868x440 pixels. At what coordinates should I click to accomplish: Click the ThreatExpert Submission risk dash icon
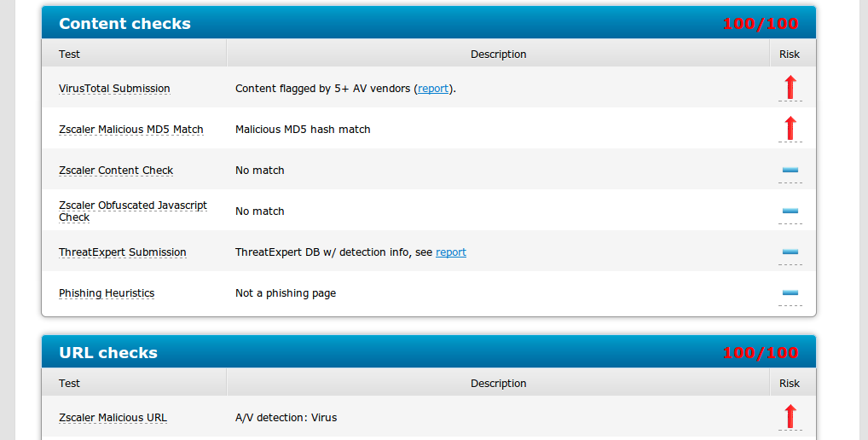pyautogui.click(x=790, y=252)
